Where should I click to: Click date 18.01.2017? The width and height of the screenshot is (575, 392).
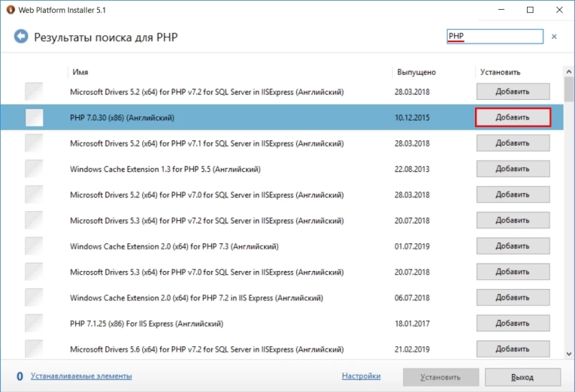tap(412, 324)
